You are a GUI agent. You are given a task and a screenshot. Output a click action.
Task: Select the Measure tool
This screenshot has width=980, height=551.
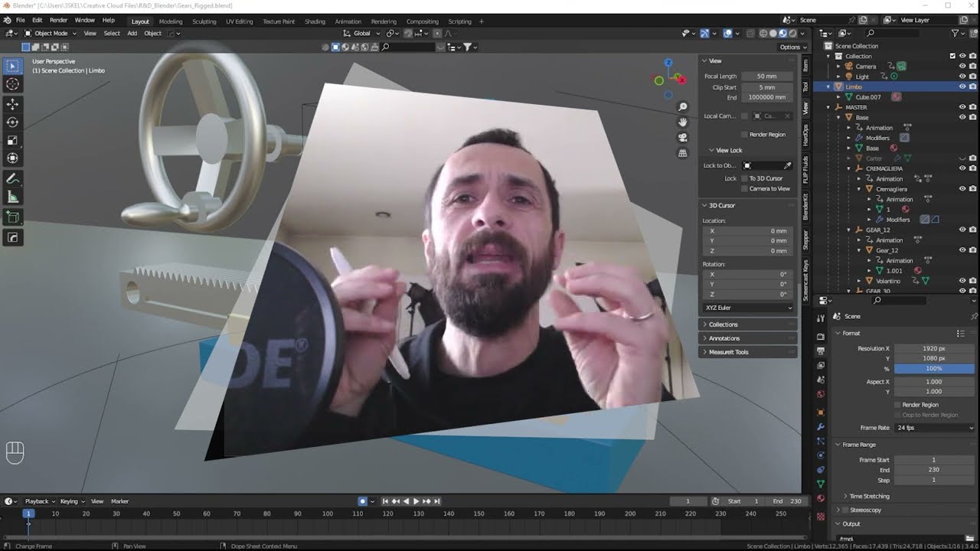pos(13,197)
